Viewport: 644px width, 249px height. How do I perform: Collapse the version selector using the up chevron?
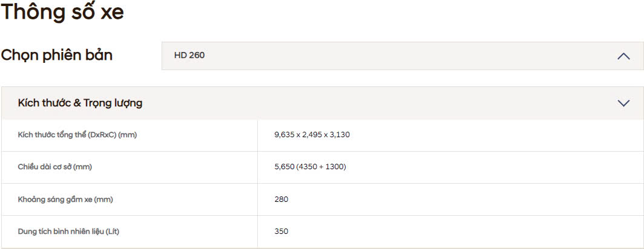(x=623, y=56)
